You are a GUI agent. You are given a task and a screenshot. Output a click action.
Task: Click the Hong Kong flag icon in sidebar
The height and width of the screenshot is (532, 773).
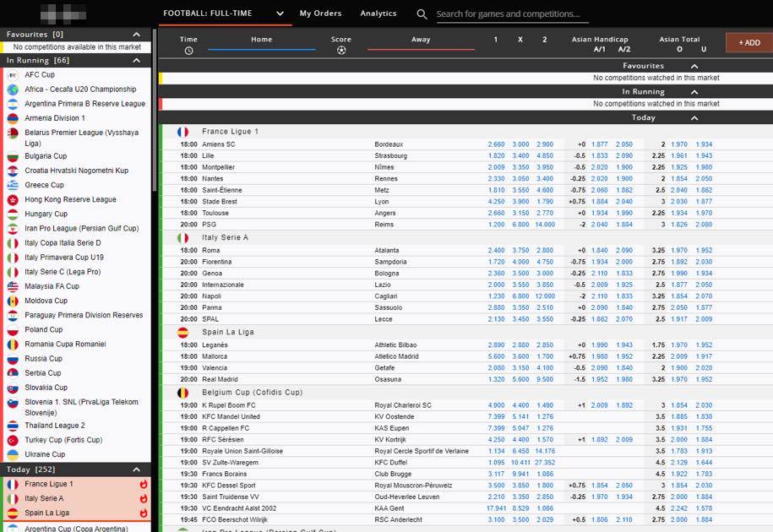point(13,199)
